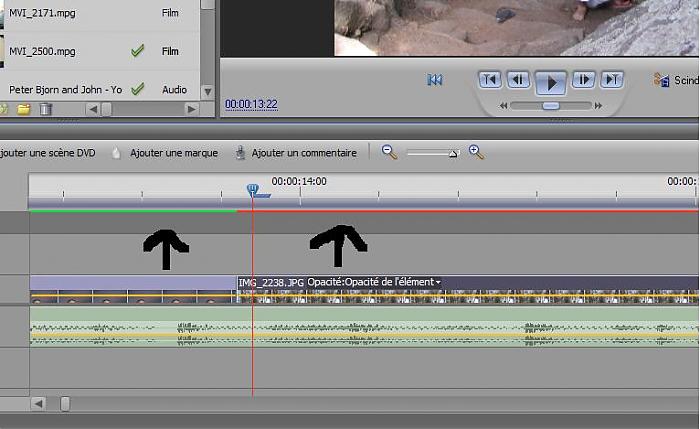
Task: Step forward one frame
Action: pyautogui.click(x=583, y=80)
